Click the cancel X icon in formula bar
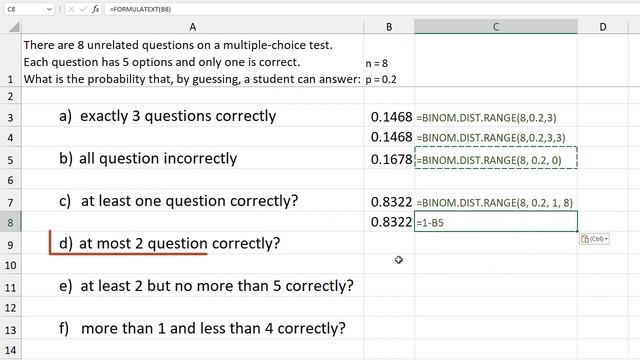This screenshot has width=640, height=360. click(x=71, y=9)
